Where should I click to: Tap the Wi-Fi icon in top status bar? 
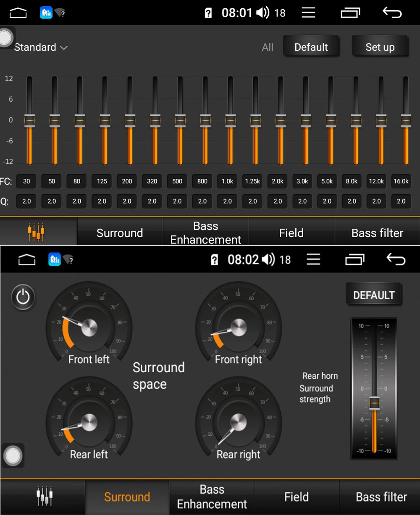pos(60,13)
